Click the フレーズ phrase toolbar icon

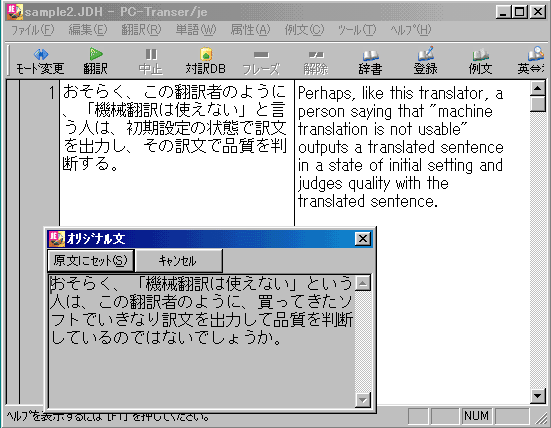click(261, 61)
